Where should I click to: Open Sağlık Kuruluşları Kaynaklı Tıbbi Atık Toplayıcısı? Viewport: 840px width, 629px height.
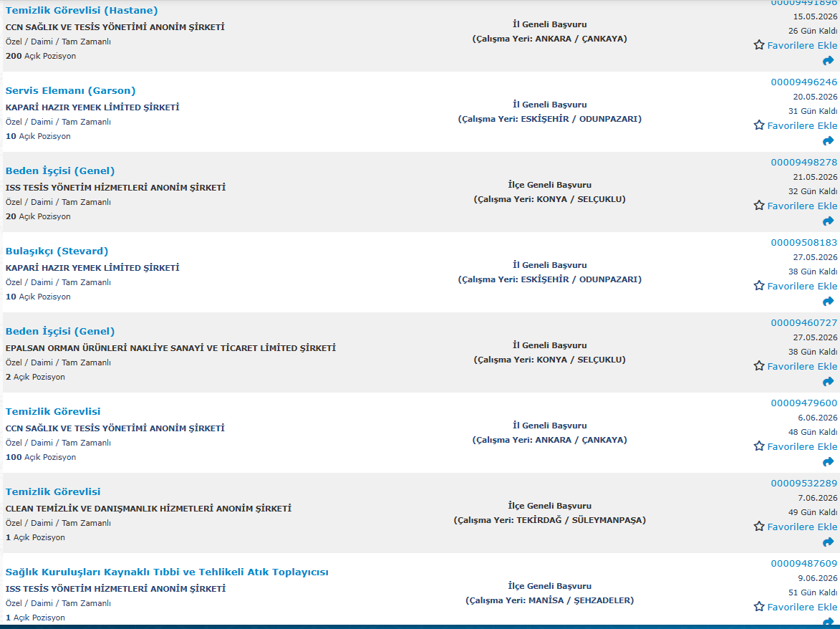tap(167, 572)
